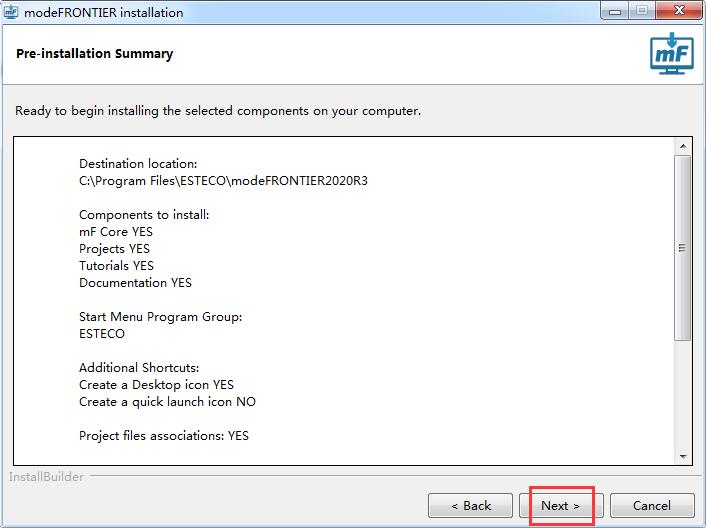Select the 'mF Core YES' line
Screen dimensions: 706x528
click(114, 231)
